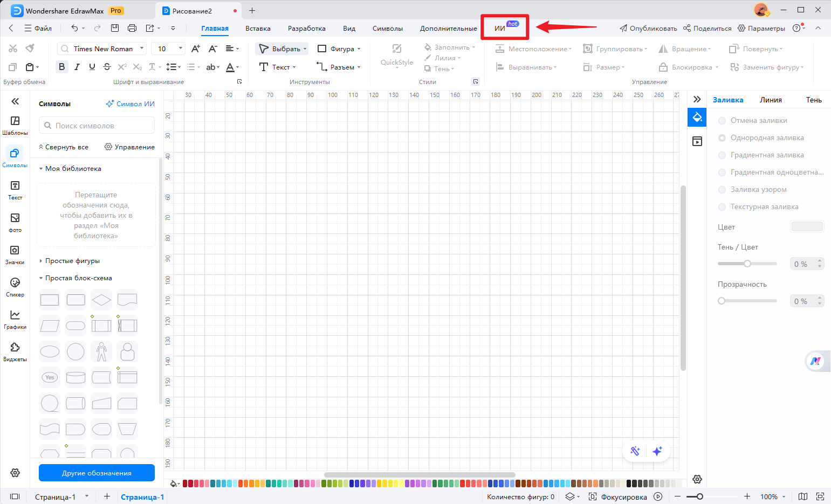Click the Другие обозначения button
831x504 pixels.
pos(97,473)
